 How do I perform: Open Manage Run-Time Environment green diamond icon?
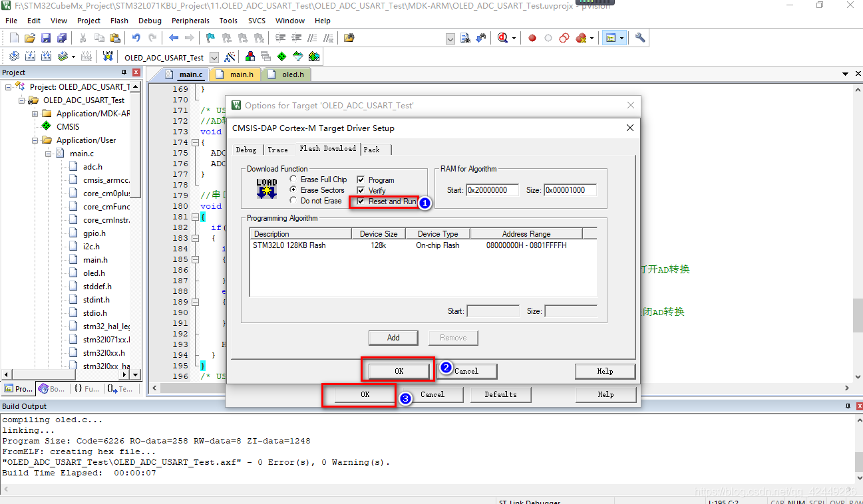(282, 57)
